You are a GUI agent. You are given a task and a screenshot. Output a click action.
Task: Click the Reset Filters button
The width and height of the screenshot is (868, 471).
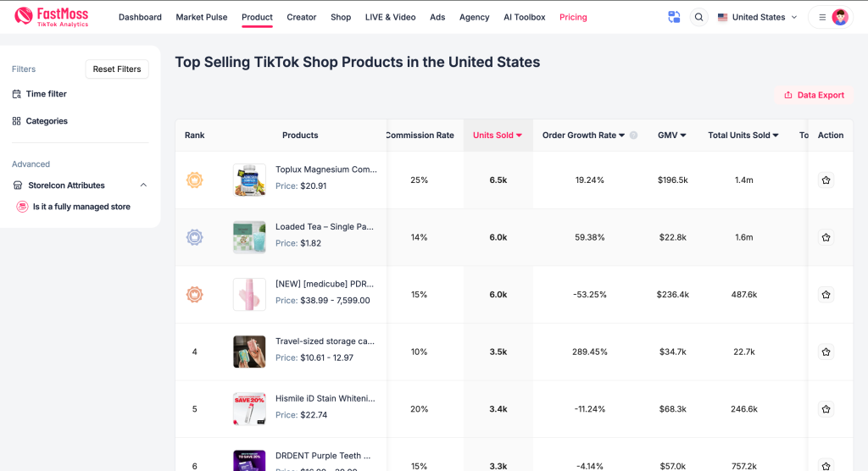click(x=117, y=69)
